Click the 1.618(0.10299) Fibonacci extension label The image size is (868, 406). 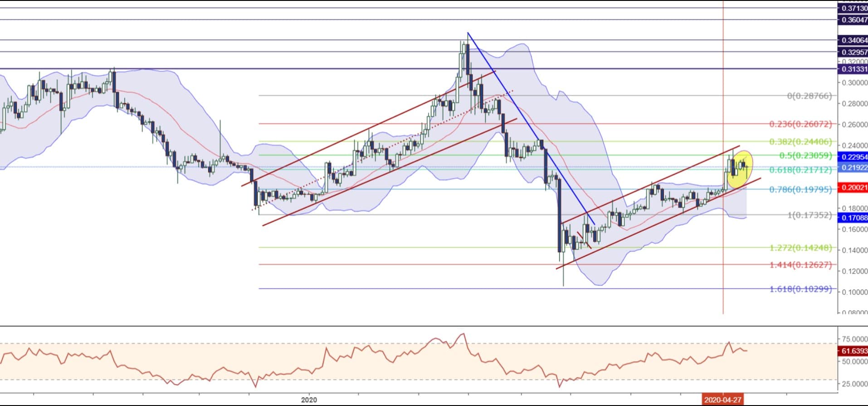(800, 289)
